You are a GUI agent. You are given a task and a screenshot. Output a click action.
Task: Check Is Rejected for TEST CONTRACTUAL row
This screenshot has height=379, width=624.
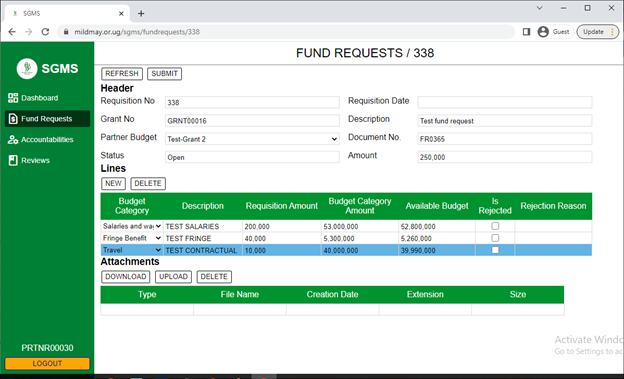(495, 250)
